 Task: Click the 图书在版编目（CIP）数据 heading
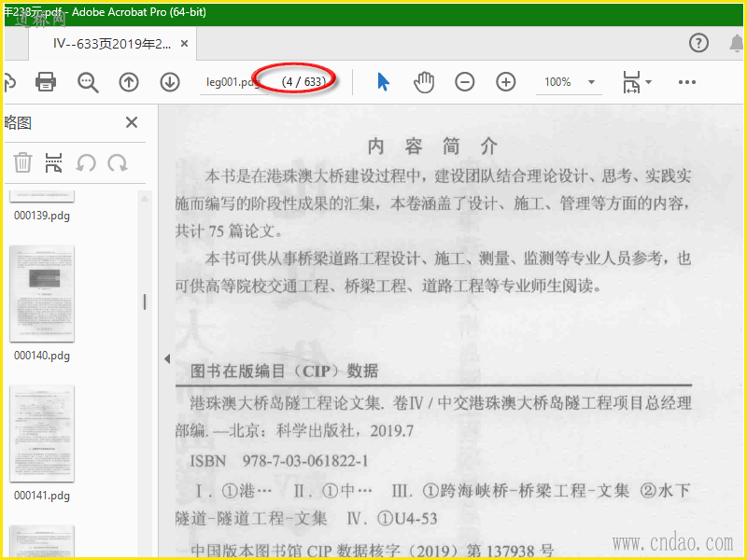point(284,371)
